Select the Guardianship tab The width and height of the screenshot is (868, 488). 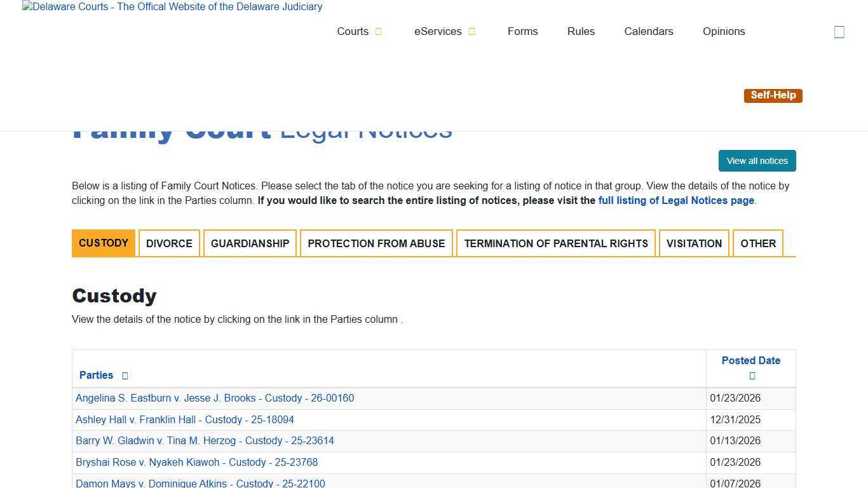pos(250,243)
